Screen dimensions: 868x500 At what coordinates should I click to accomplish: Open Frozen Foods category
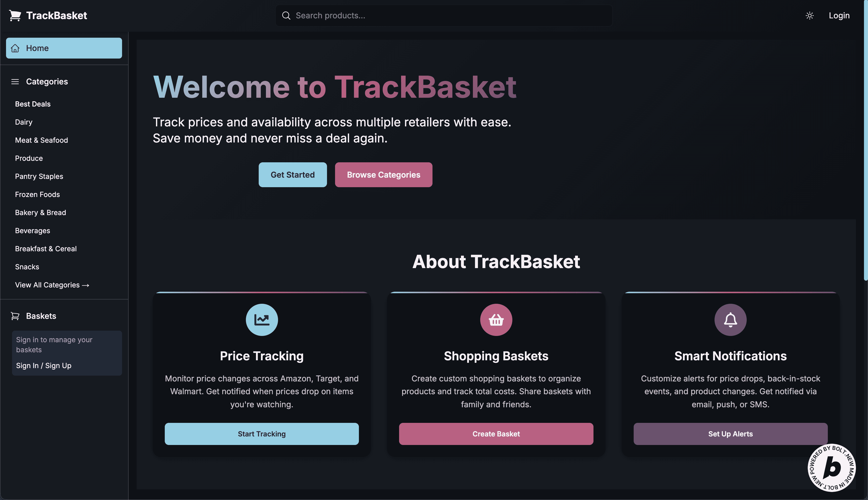point(37,194)
